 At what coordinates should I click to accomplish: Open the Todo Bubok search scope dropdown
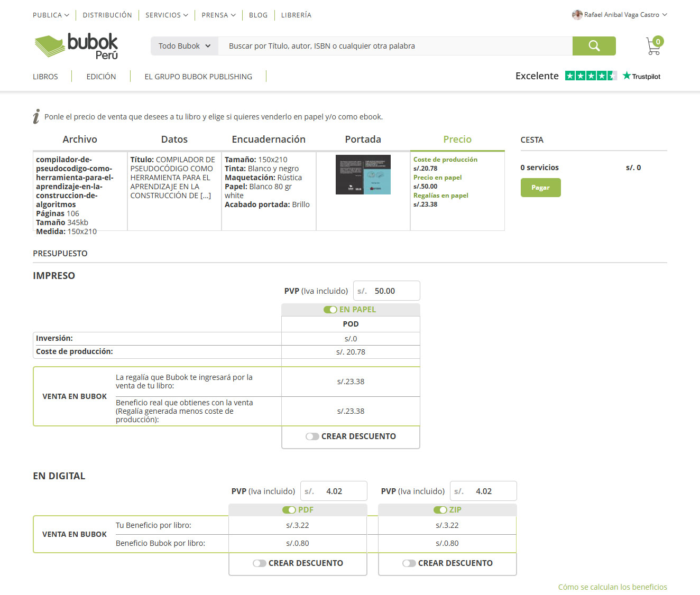pos(185,46)
